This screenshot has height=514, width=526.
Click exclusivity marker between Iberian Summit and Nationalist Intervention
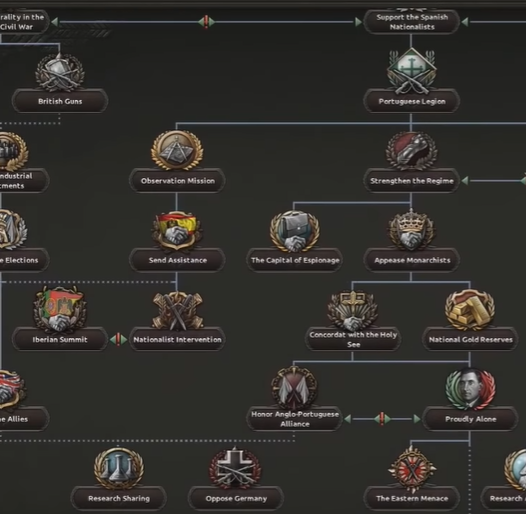click(118, 340)
